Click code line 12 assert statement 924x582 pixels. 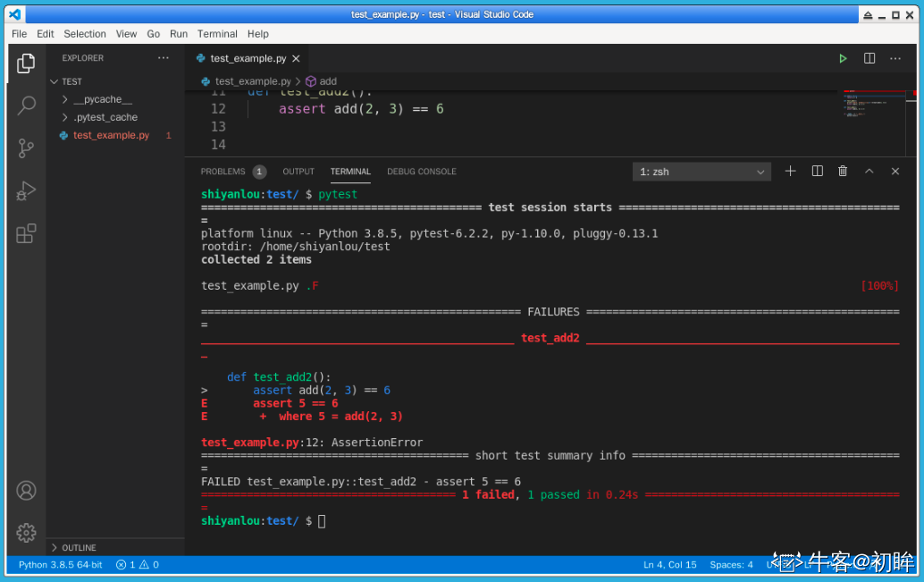(361, 109)
